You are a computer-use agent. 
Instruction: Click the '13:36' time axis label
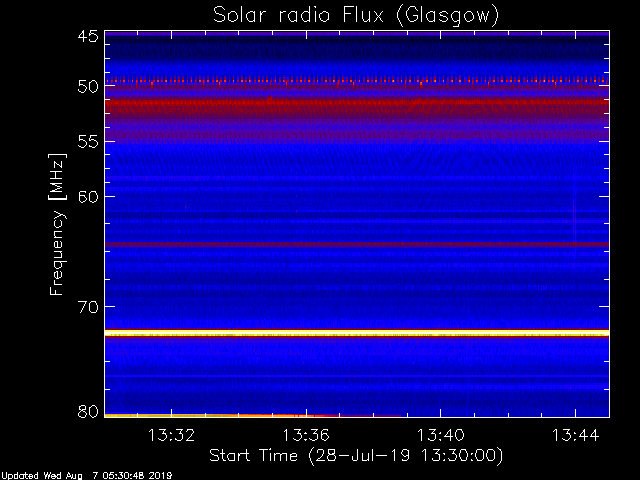pos(306,435)
